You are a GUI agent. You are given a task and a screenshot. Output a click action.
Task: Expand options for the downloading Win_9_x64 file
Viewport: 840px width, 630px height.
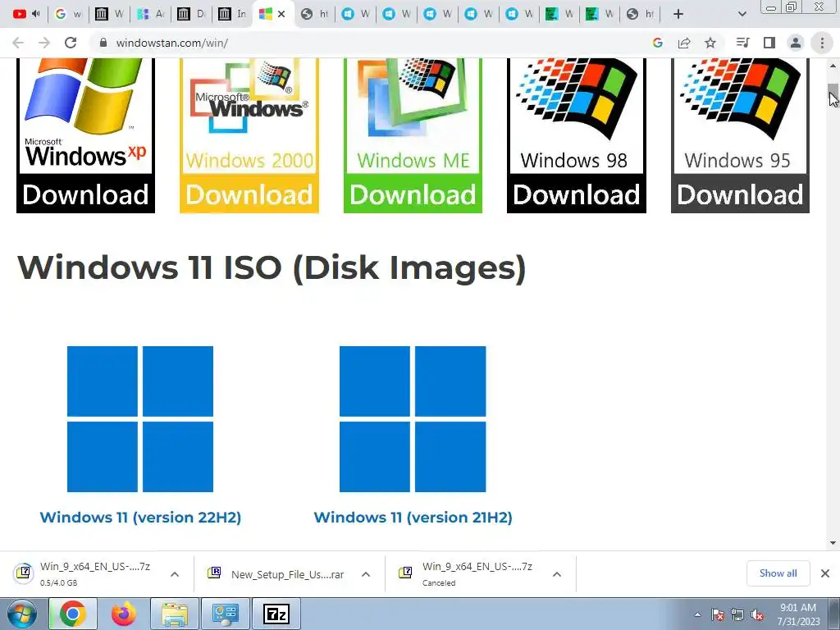[175, 574]
